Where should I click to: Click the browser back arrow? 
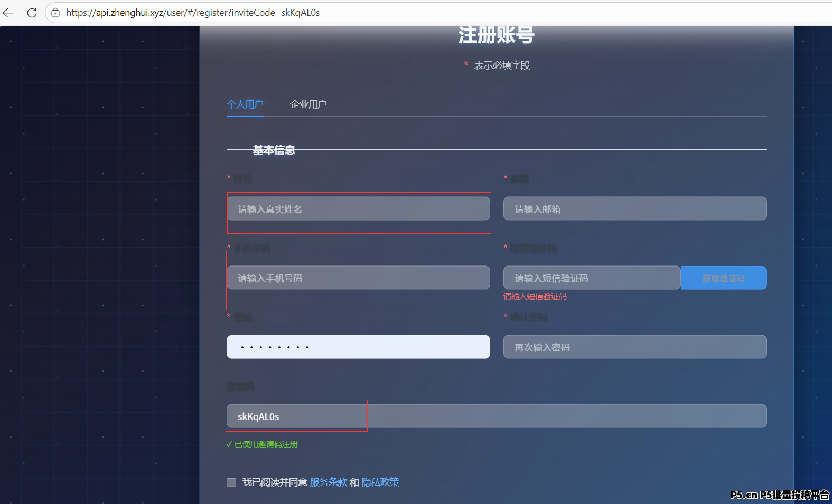coord(8,13)
